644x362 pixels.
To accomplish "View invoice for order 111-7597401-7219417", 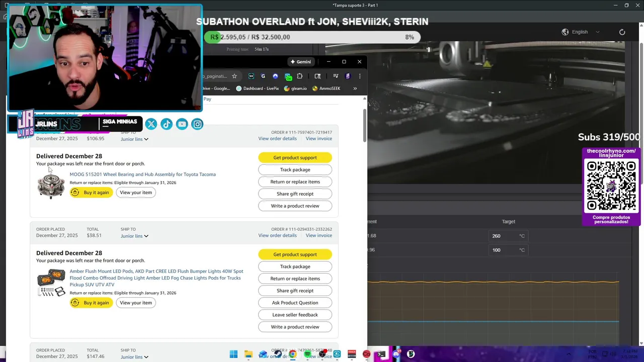I will point(318,139).
